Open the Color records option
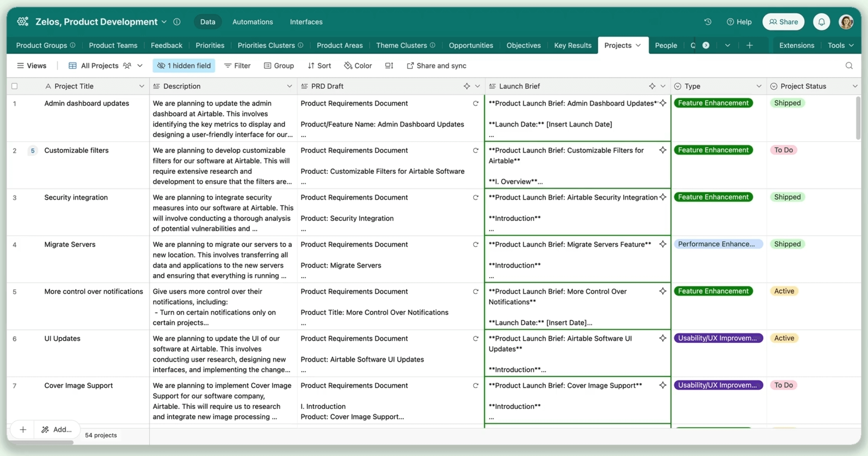Viewport: 868px width, 456px height. 358,66
